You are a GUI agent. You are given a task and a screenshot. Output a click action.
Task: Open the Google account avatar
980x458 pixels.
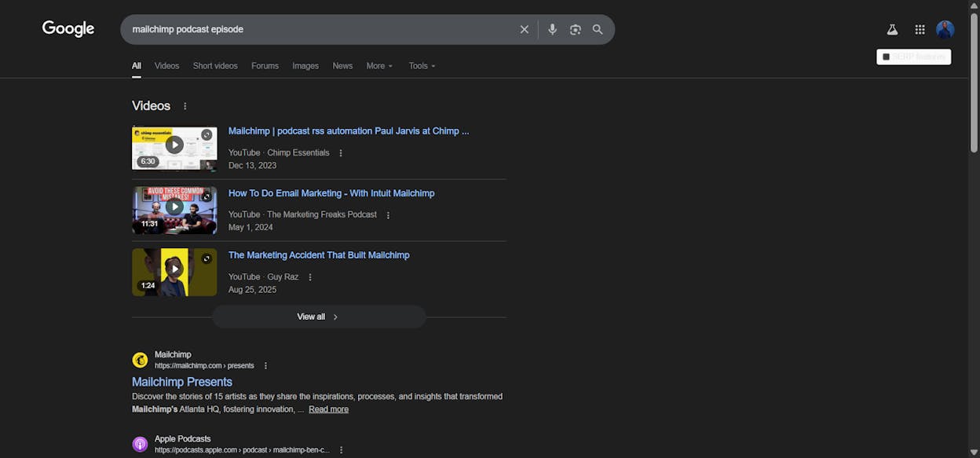pos(945,30)
